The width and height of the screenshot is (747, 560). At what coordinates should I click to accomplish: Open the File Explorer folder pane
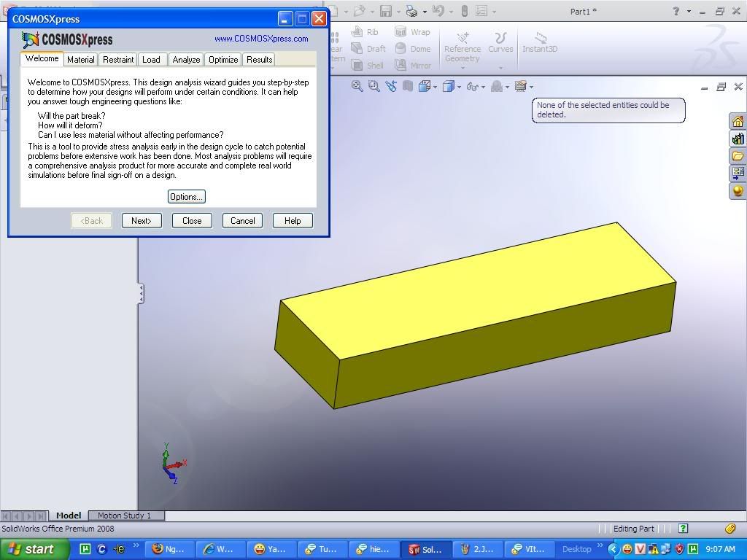738,156
